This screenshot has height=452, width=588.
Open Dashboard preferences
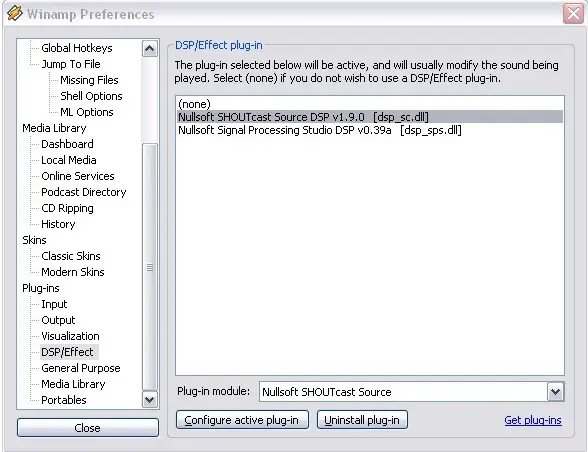tap(67, 144)
